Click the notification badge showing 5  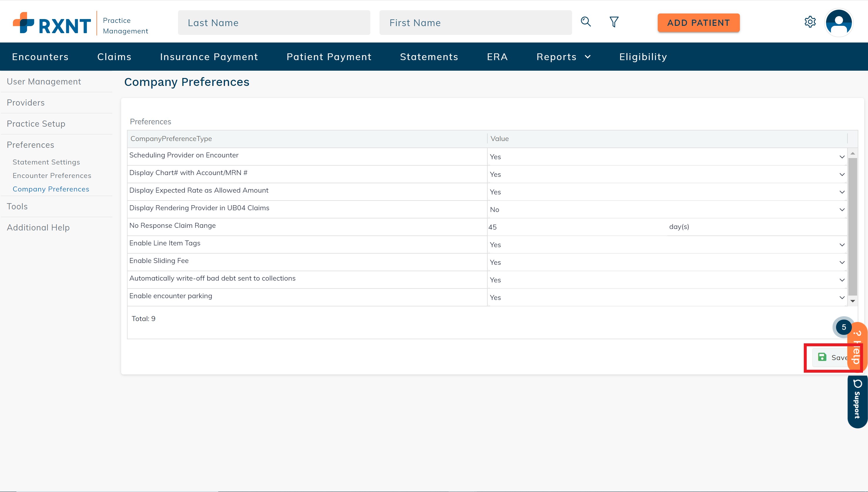pos(844,327)
